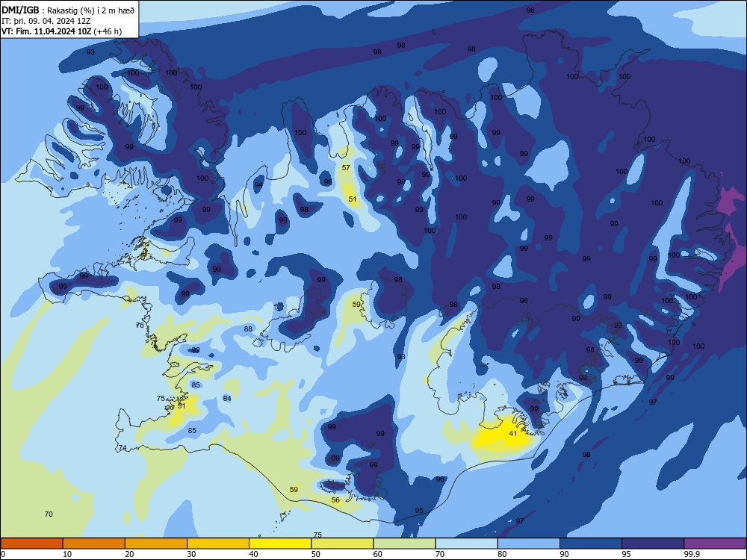747x560 pixels.
Task: Click the humidity value 57 on the map
Action: click(x=346, y=167)
